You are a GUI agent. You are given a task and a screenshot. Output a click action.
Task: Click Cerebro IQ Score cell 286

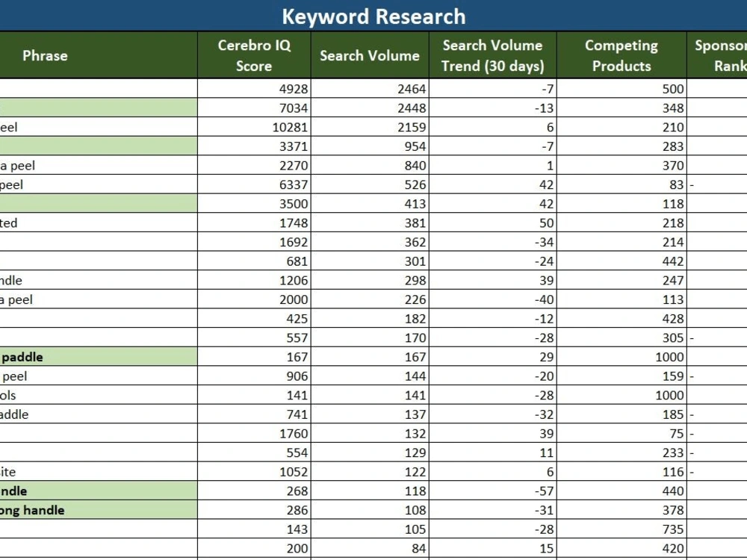(x=254, y=510)
